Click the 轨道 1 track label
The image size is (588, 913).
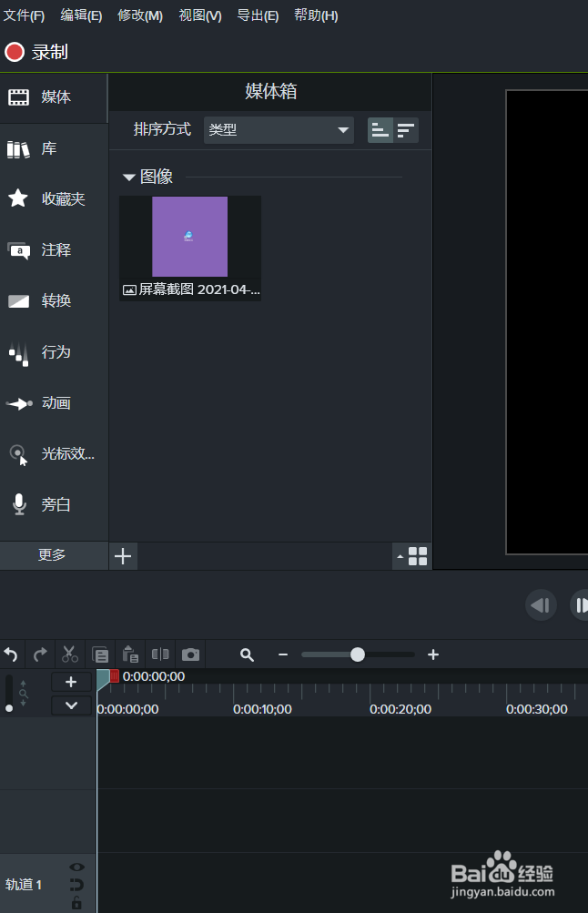point(24,885)
